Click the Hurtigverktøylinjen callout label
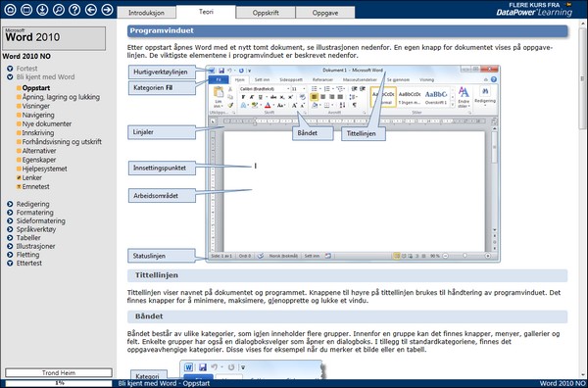 click(x=162, y=72)
